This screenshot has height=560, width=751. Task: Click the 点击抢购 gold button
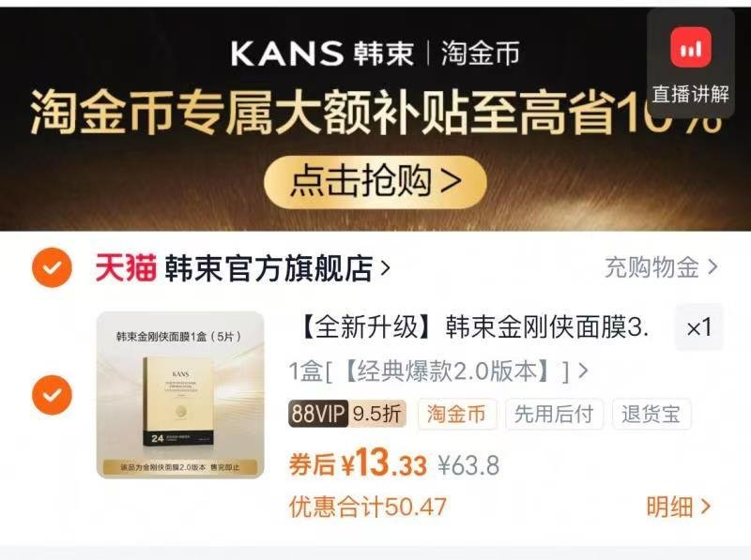(375, 181)
